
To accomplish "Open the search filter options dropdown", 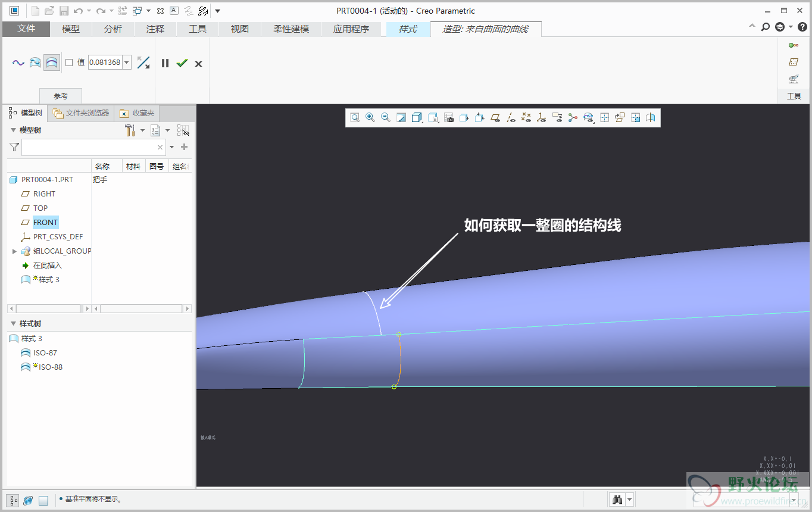I will (172, 147).
